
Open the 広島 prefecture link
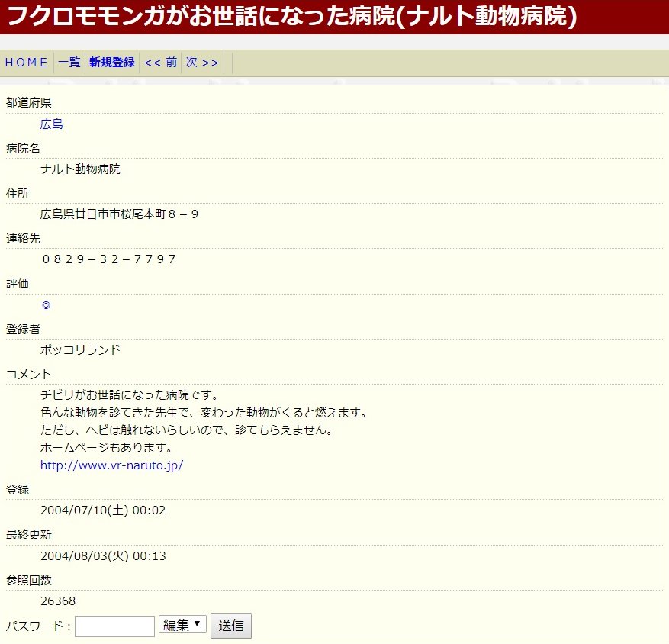[52, 124]
